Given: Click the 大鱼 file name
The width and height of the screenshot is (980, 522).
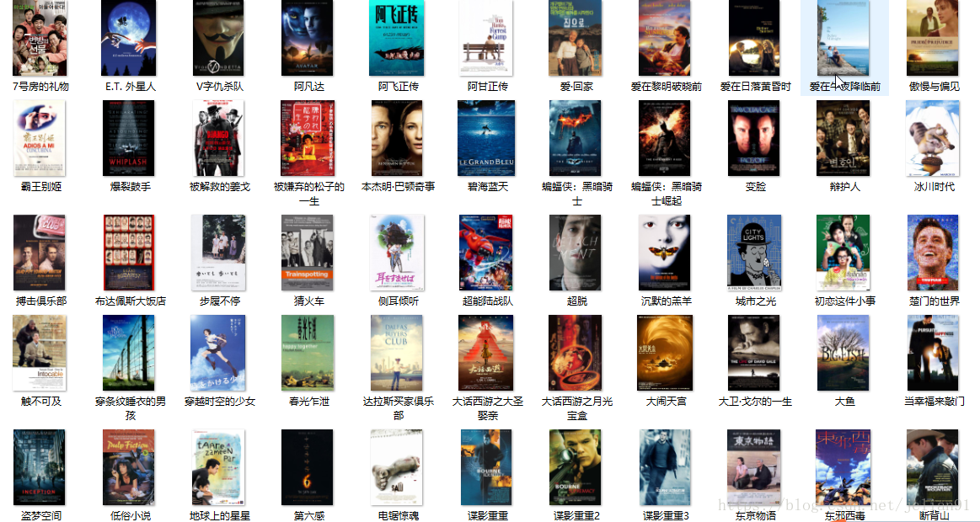Looking at the screenshot, I should pyautogui.click(x=845, y=402).
